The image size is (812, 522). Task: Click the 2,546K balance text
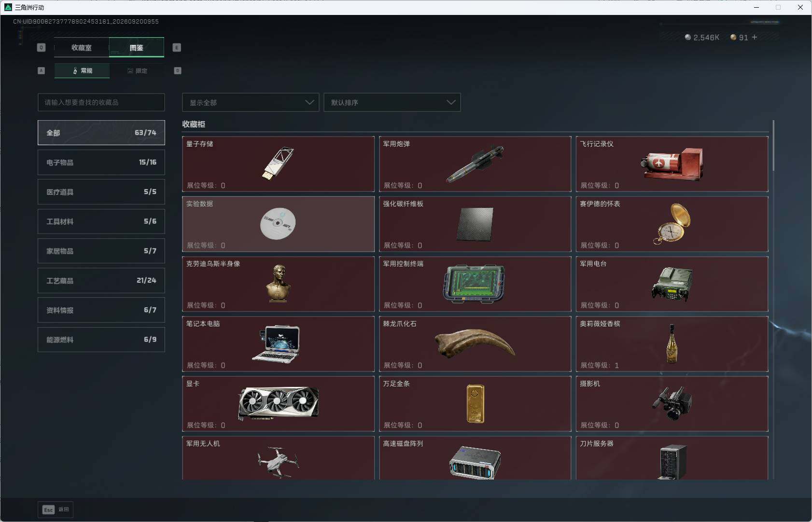click(x=706, y=37)
